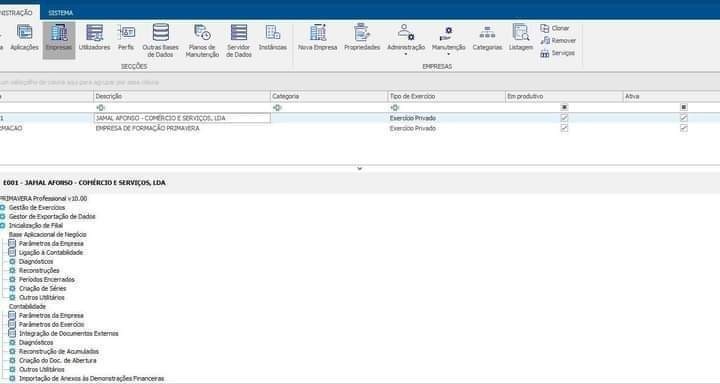Select Exercício Privado cell for JAMAL AFONSO
This screenshot has width=720, height=384.
[446, 118]
